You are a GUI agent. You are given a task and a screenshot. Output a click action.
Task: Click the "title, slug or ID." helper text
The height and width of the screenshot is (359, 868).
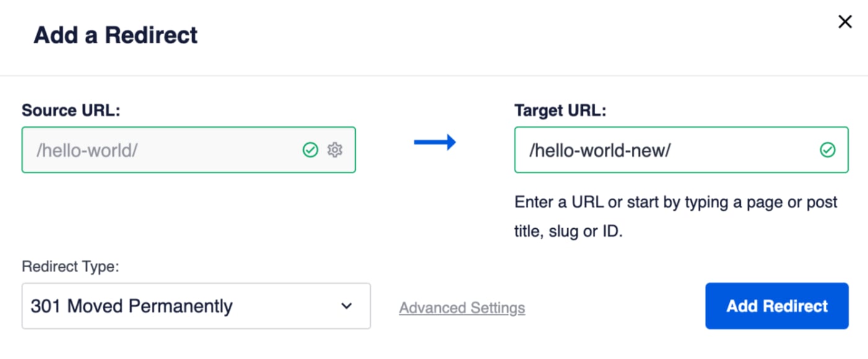point(568,232)
